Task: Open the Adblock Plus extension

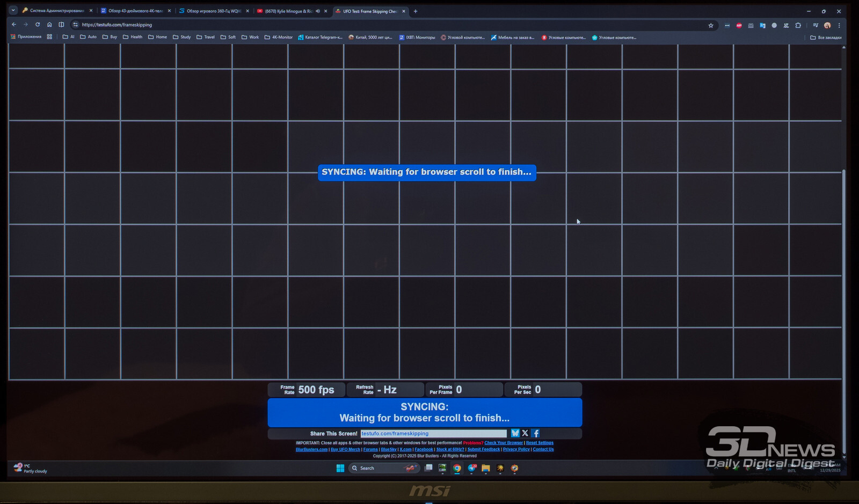Action: [739, 25]
